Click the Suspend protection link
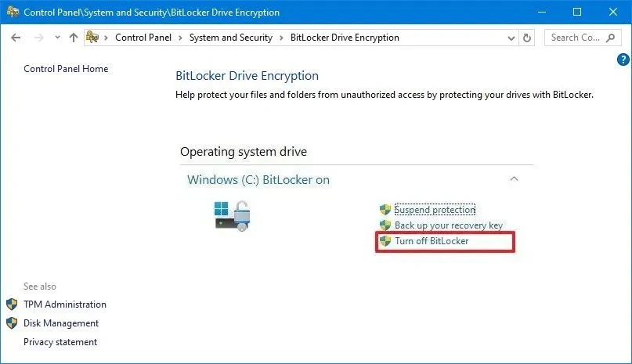This screenshot has width=632, height=364. 435,210
